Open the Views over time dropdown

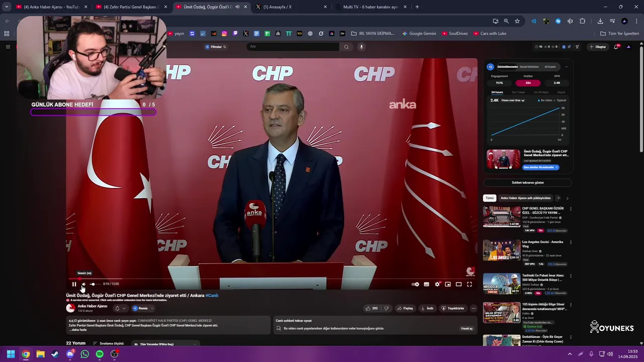tap(513, 101)
